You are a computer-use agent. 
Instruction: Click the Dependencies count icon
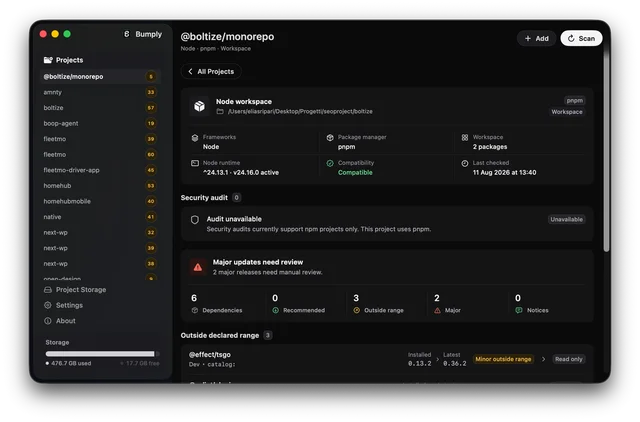pyautogui.click(x=195, y=311)
